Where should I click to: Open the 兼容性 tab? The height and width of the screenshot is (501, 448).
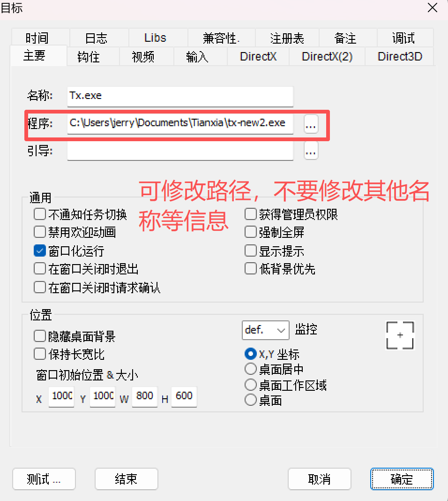coord(222,38)
